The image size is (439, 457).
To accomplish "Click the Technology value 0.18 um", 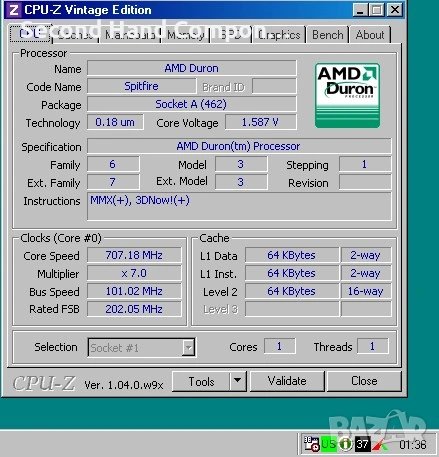I will pos(115,122).
